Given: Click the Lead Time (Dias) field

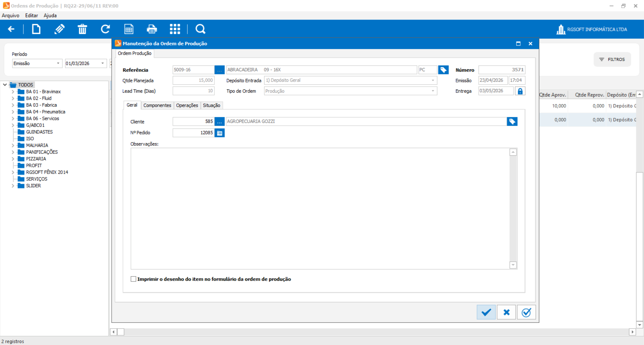Looking at the screenshot, I should [x=193, y=91].
